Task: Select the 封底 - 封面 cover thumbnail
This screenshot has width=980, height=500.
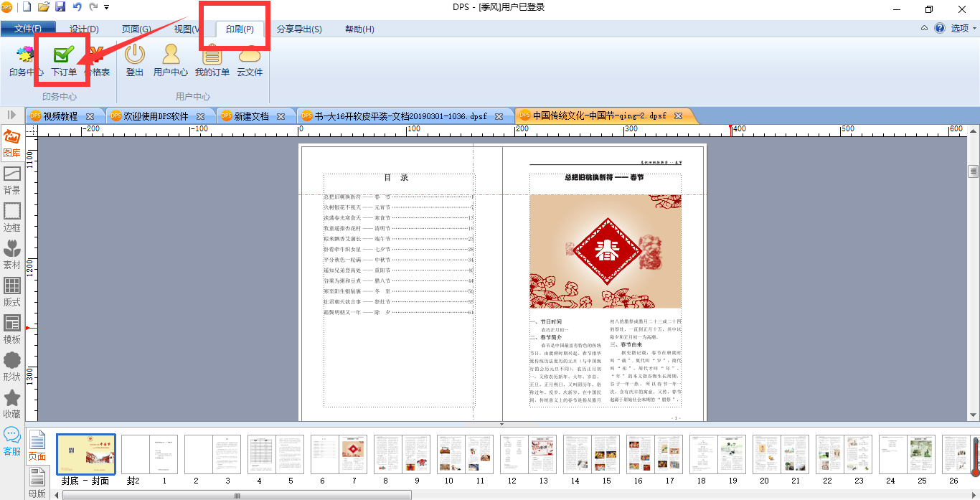Action: coord(86,454)
